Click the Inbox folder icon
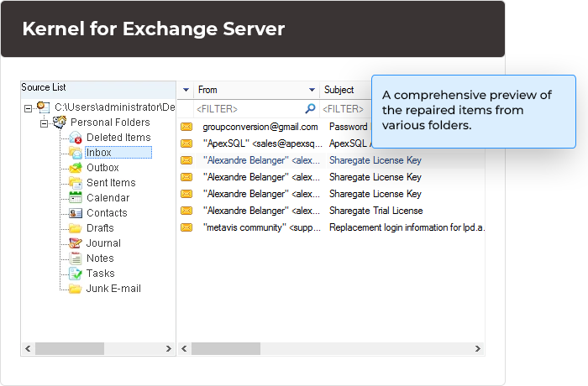The height and width of the screenshot is (386, 588). coord(76,153)
